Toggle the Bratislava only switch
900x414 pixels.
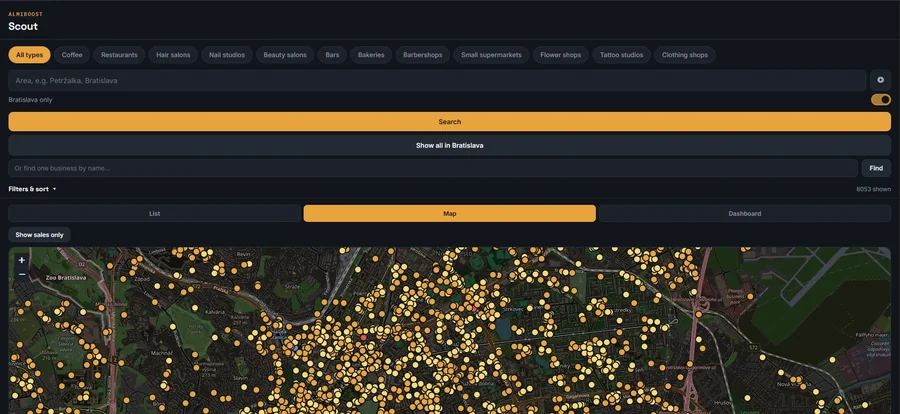881,100
